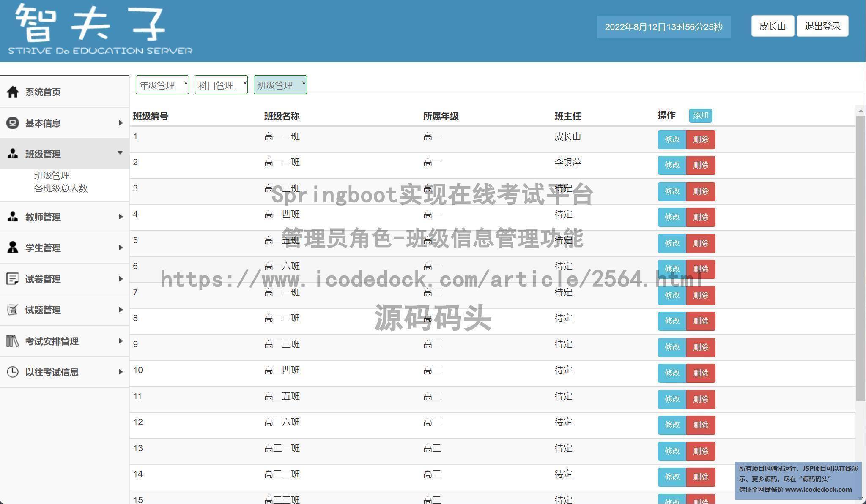Select the 考试安排管理 books icon

(x=13, y=341)
